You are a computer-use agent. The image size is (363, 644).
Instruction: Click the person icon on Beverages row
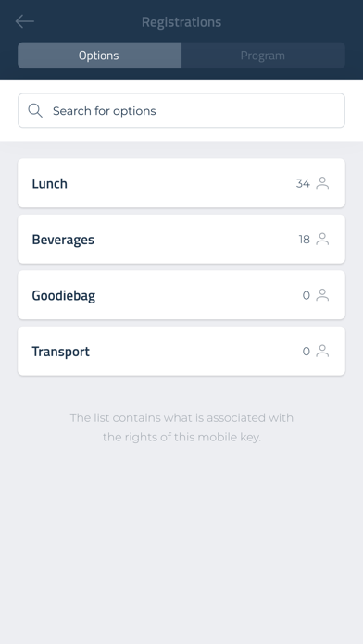[x=322, y=239]
